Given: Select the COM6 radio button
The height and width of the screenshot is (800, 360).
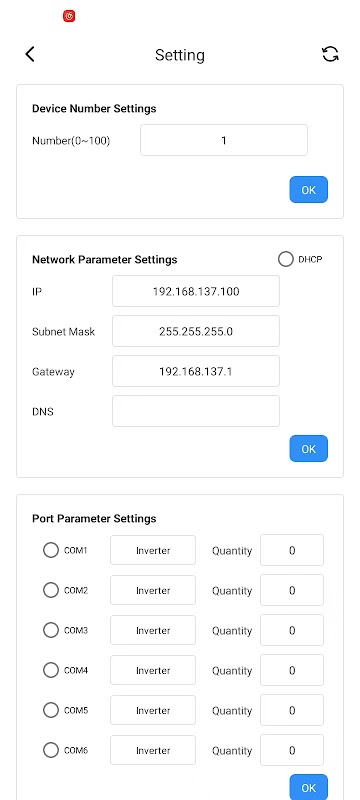Looking at the screenshot, I should tap(50, 750).
